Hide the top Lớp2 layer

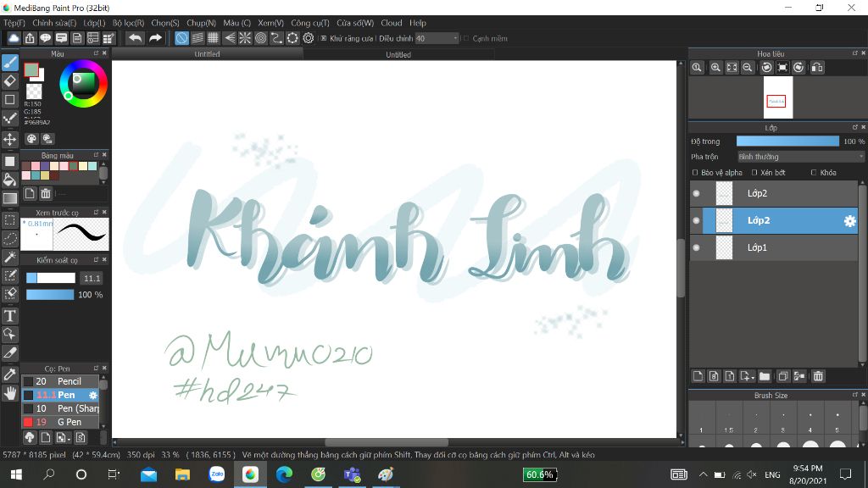coord(697,193)
